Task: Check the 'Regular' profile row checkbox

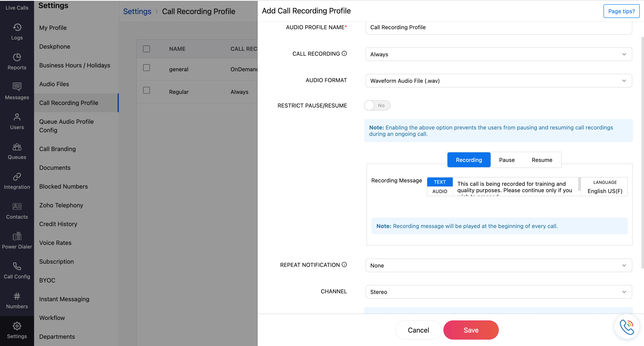Action: (147, 90)
